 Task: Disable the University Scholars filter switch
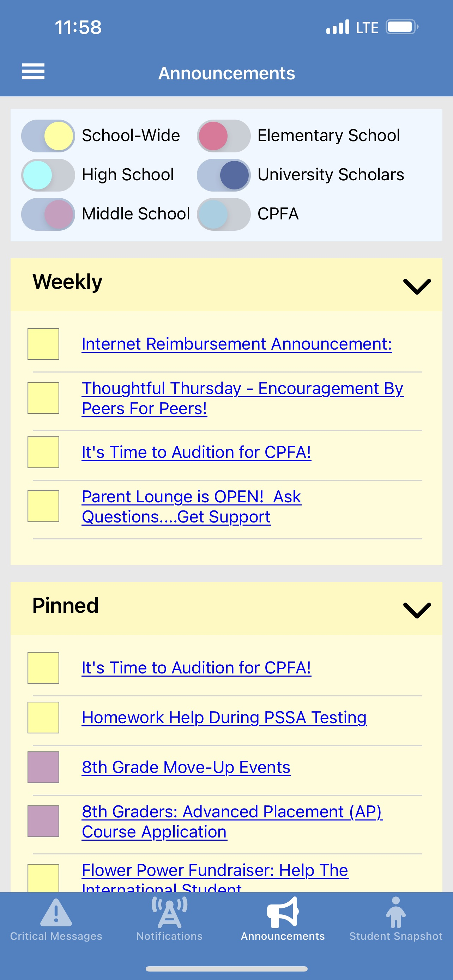click(224, 175)
